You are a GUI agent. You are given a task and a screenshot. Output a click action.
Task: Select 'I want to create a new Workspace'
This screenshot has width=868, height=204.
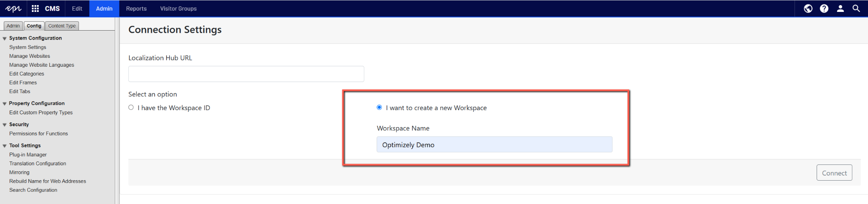(379, 108)
